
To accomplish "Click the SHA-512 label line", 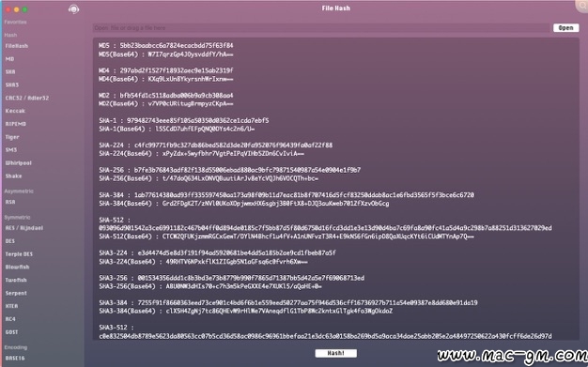I will [x=115, y=220].
